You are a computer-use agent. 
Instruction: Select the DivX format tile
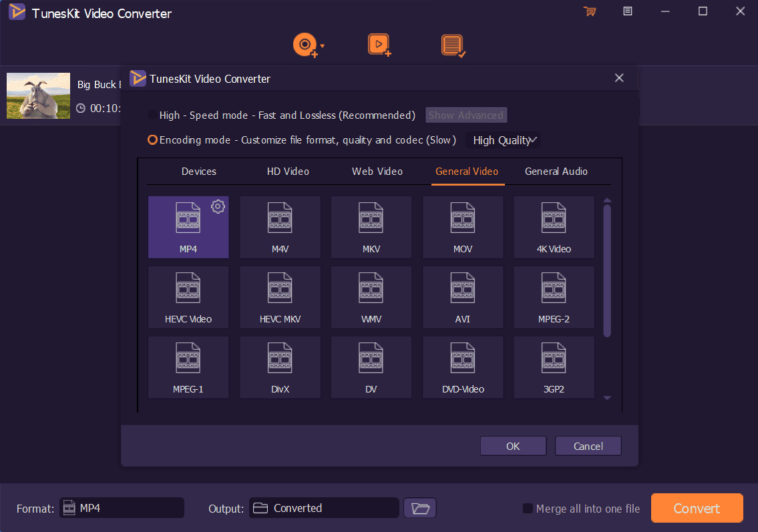(x=280, y=367)
